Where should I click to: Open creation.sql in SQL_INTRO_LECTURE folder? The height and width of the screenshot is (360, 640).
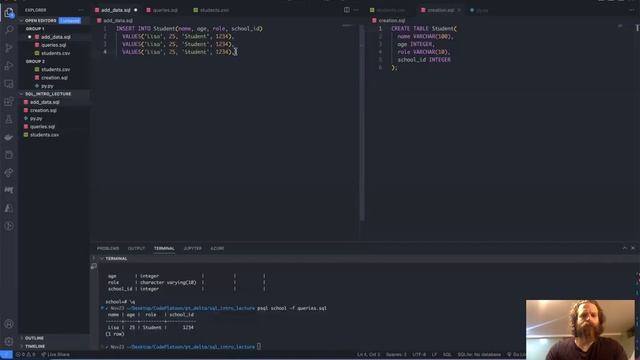(x=43, y=110)
